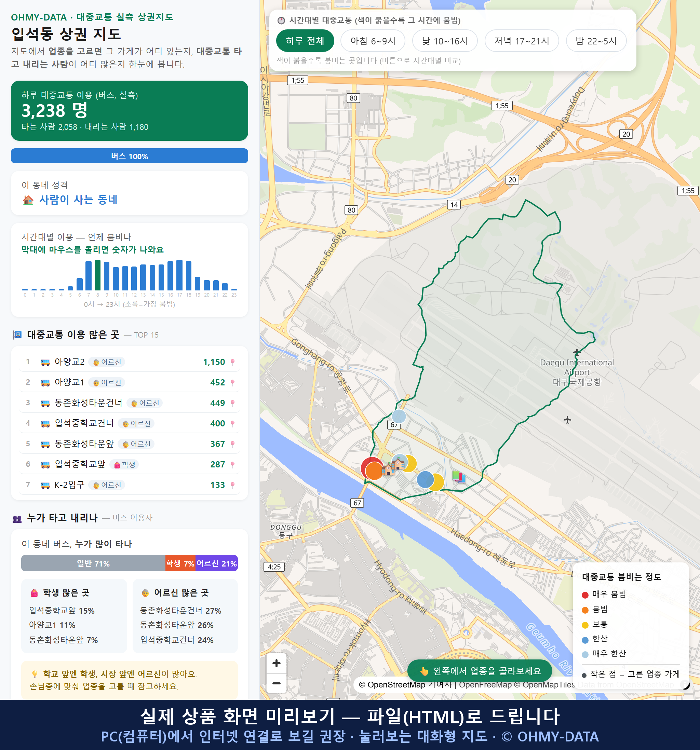The height and width of the screenshot is (750, 700).
Task: Click the school icon overlapping the light-blue circle
Action: coord(398,463)
